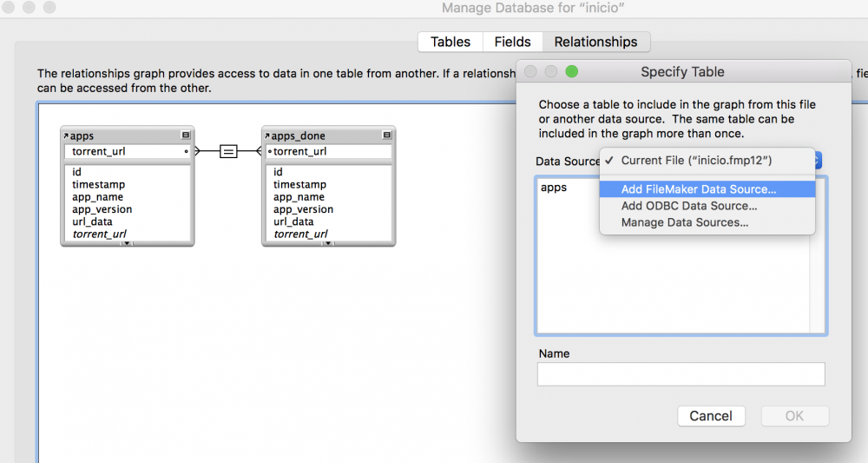Switch to the Fields tab
This screenshot has width=868, height=463.
[x=512, y=42]
